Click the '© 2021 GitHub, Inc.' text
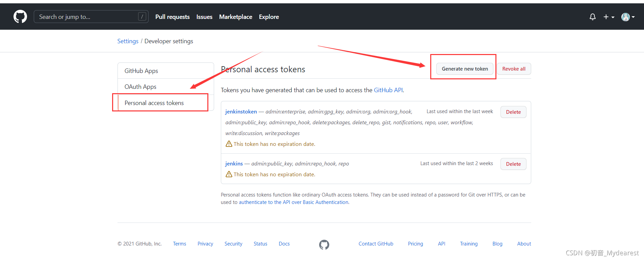The image size is (644, 260). [139, 244]
